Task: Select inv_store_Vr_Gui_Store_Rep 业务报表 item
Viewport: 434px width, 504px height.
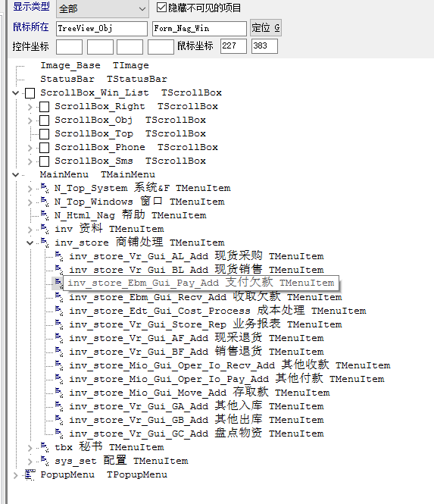Action: point(205,324)
